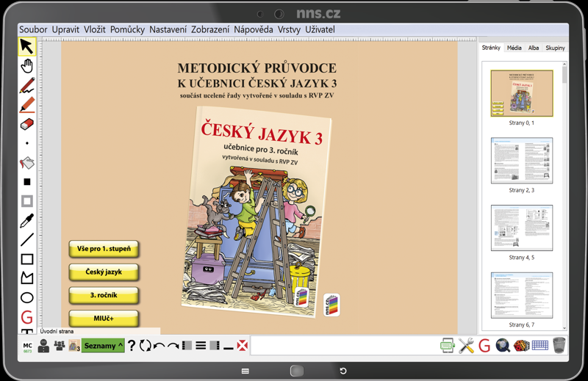Screen dimensions: 588x381
Task: Open the Upravit menu
Action: tap(65, 29)
